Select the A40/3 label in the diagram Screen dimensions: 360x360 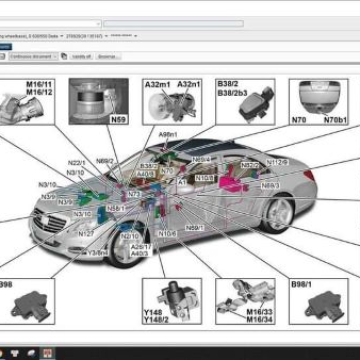tap(139, 254)
